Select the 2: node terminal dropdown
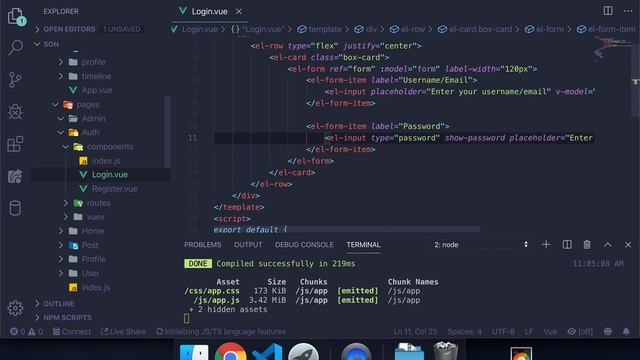Viewport: 640px width, 360px height. point(480,244)
